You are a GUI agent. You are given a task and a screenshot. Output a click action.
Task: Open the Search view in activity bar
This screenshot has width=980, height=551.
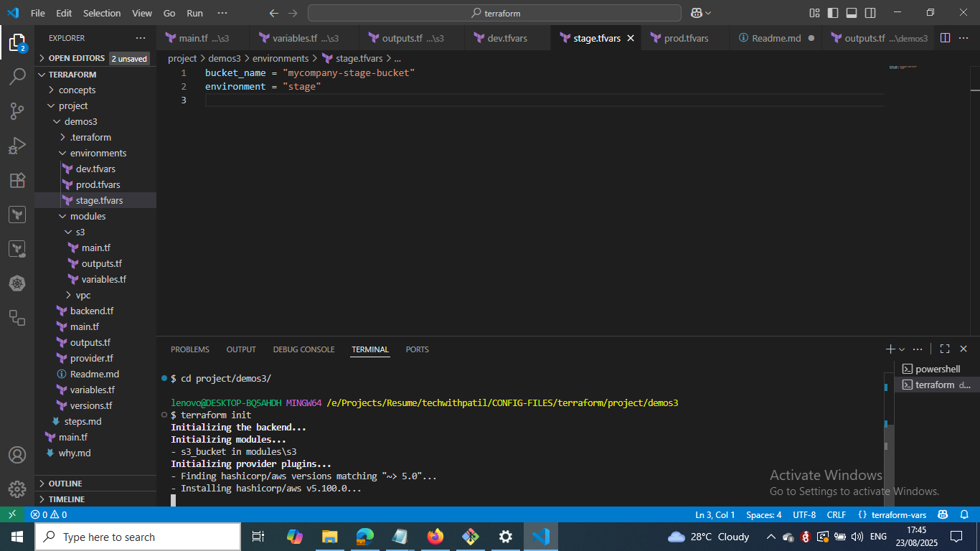point(17,77)
